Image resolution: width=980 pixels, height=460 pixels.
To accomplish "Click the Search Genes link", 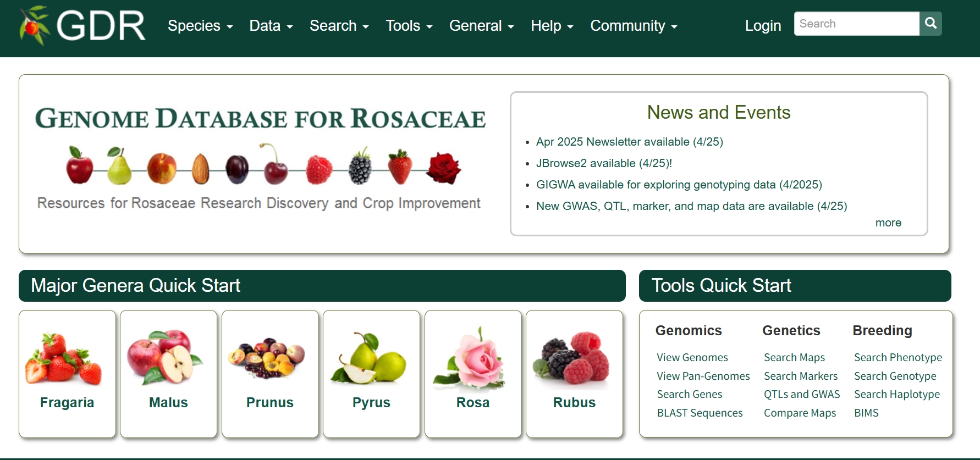I will tap(690, 394).
